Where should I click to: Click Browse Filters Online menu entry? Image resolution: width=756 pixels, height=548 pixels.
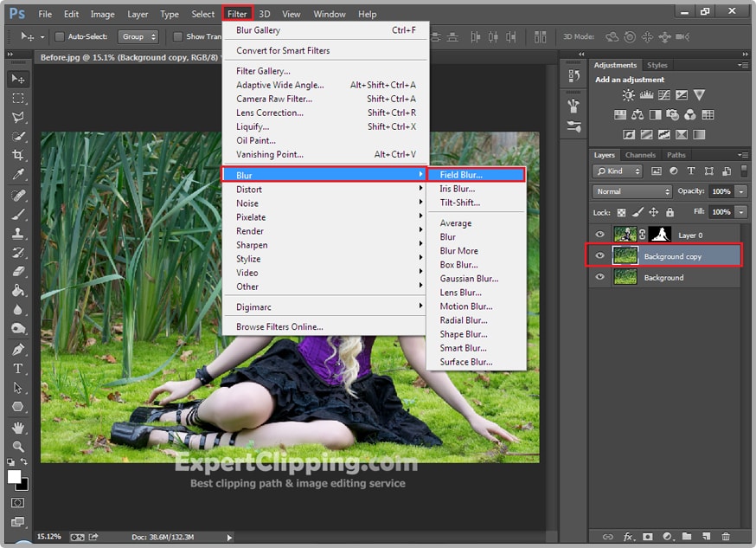click(279, 327)
